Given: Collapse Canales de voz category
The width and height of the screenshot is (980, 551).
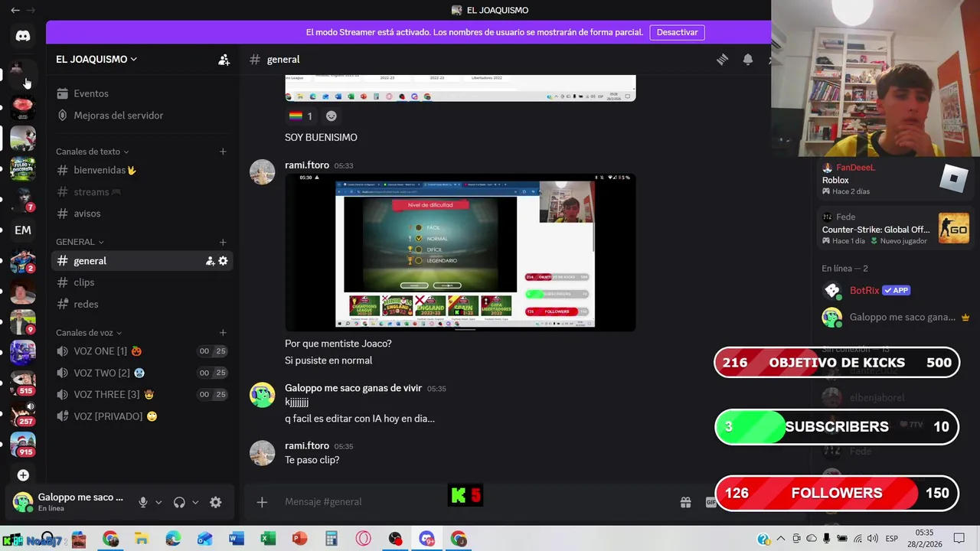Looking at the screenshot, I should [89, 333].
